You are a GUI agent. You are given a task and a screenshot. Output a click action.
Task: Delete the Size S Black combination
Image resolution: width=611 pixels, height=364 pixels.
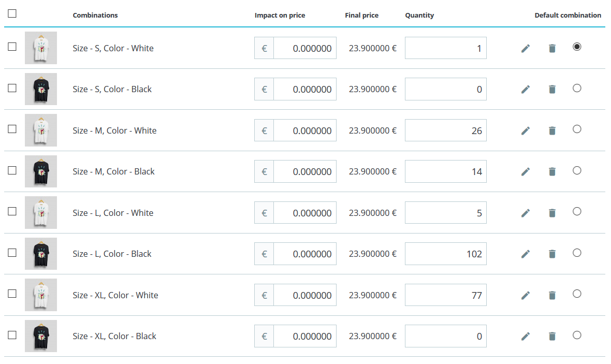pos(552,90)
